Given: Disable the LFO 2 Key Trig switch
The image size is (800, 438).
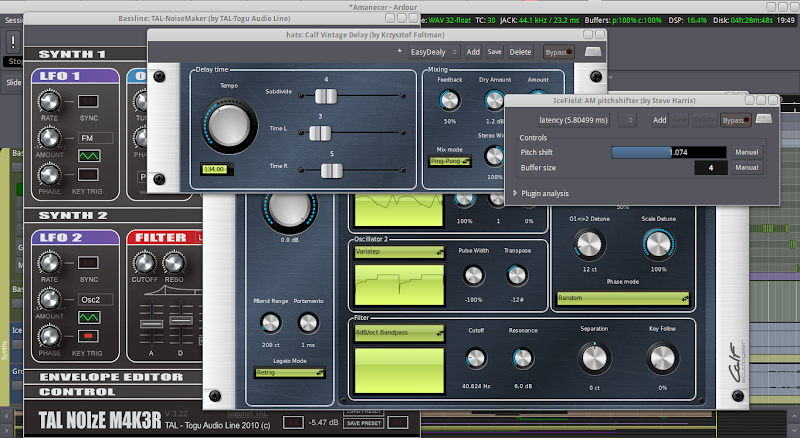Looking at the screenshot, I should tap(88, 336).
